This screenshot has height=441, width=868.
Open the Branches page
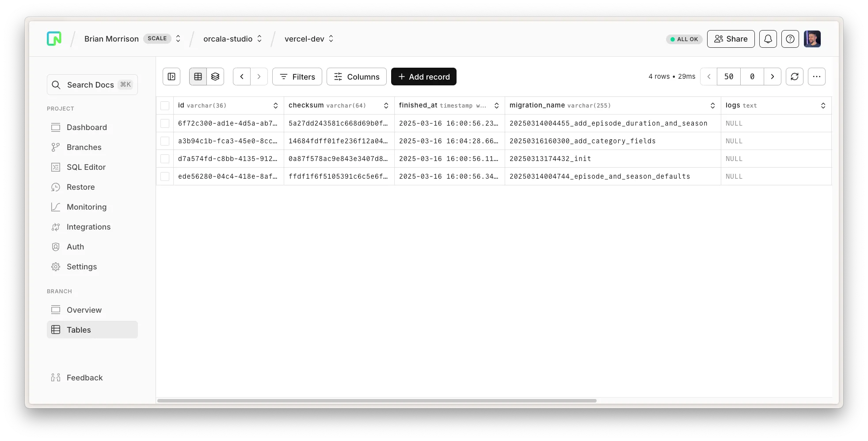point(92,147)
